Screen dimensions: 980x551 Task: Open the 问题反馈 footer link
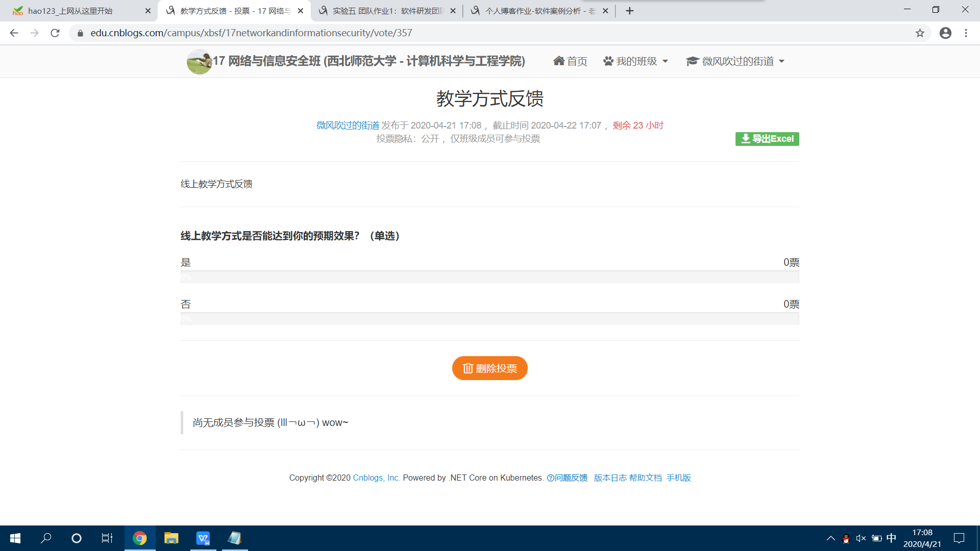click(567, 478)
